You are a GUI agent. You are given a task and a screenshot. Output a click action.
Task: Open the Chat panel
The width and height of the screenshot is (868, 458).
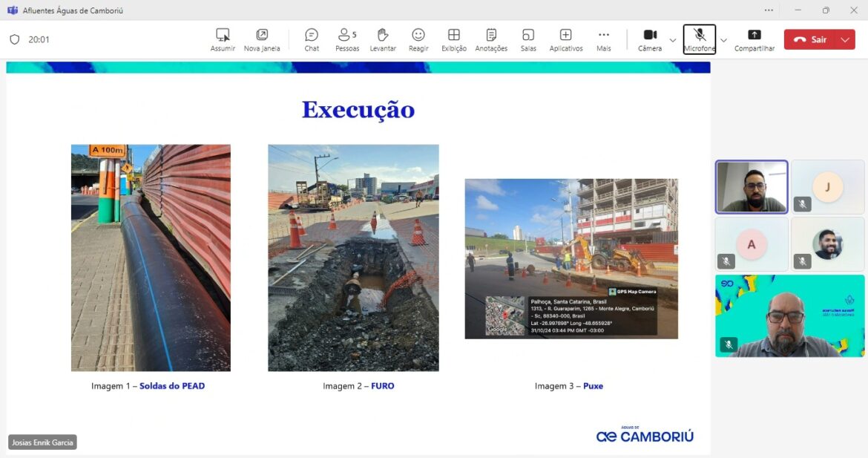(312, 39)
